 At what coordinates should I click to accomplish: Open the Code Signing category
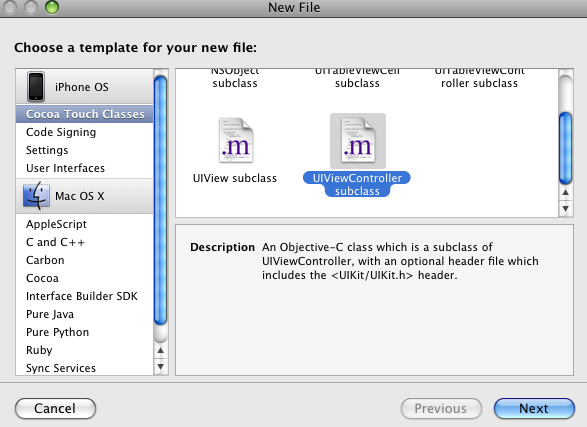tap(61, 132)
